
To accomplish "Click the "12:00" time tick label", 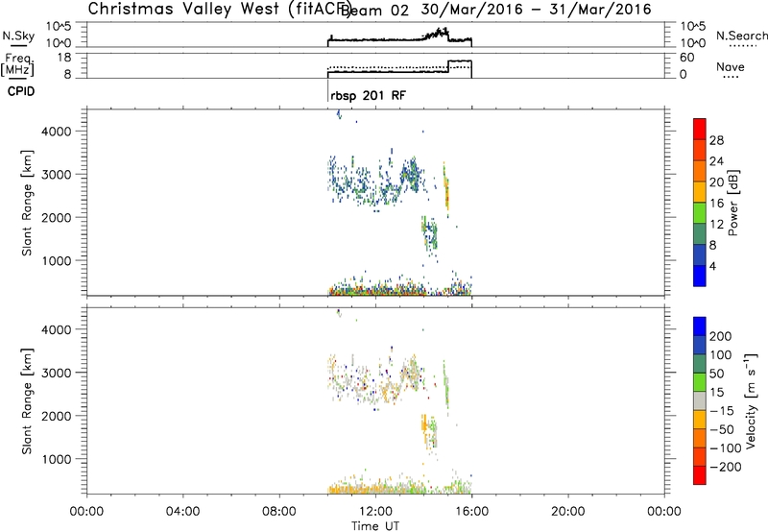I will pyautogui.click(x=375, y=512).
